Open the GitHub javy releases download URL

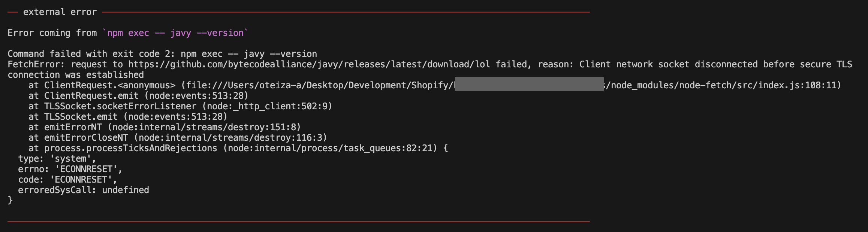click(309, 64)
